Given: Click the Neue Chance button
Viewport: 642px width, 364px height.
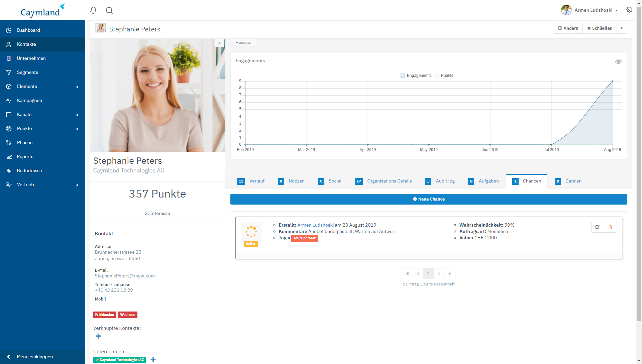Looking at the screenshot, I should (429, 199).
